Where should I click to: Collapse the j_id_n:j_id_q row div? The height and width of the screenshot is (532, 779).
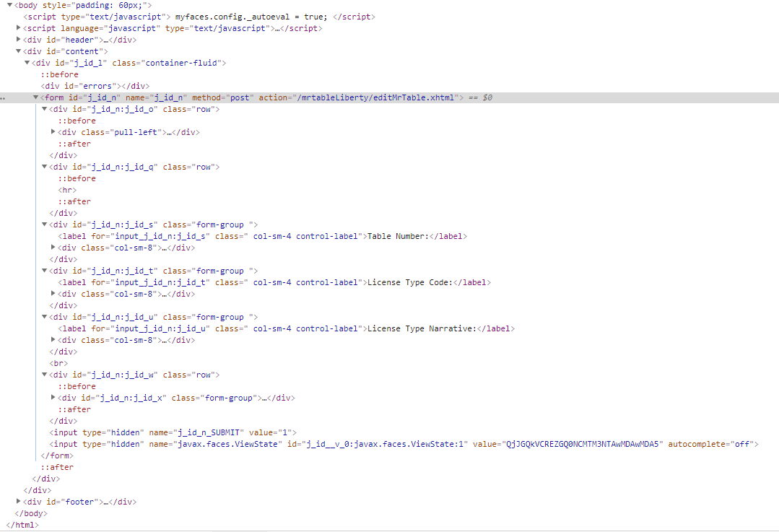pos(44,167)
